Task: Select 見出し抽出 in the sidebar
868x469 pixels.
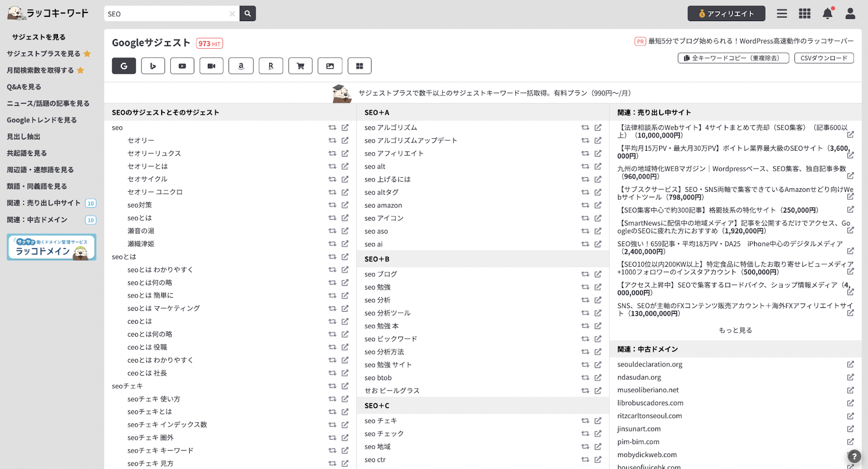Action: click(x=23, y=137)
